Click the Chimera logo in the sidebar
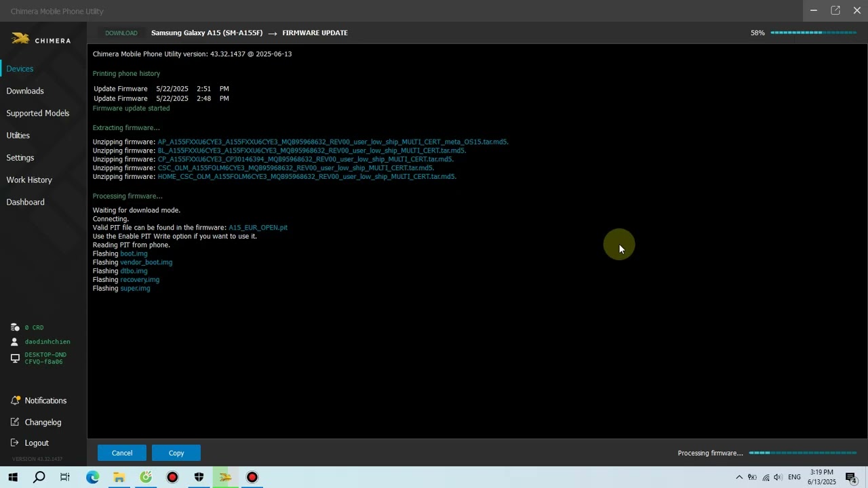 (x=41, y=39)
